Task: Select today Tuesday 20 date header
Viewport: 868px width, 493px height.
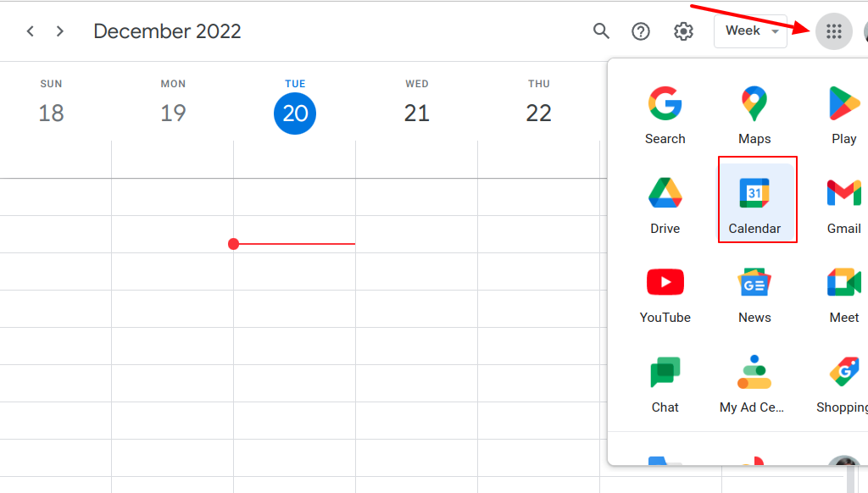Action: pos(295,113)
